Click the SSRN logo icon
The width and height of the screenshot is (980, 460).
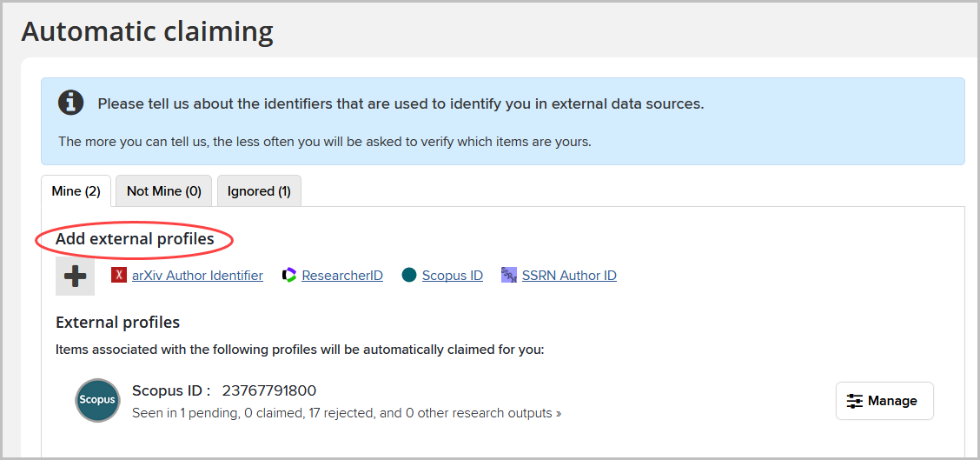point(509,276)
